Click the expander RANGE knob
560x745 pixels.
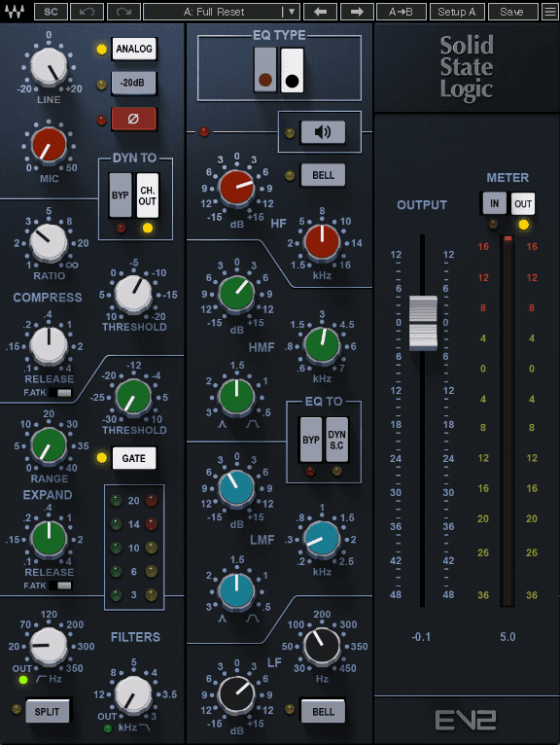[x=49, y=445]
